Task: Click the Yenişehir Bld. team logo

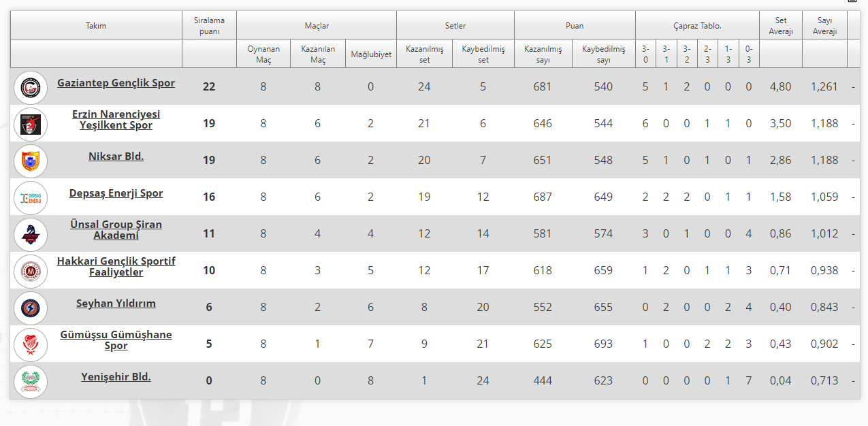Action: click(x=31, y=381)
